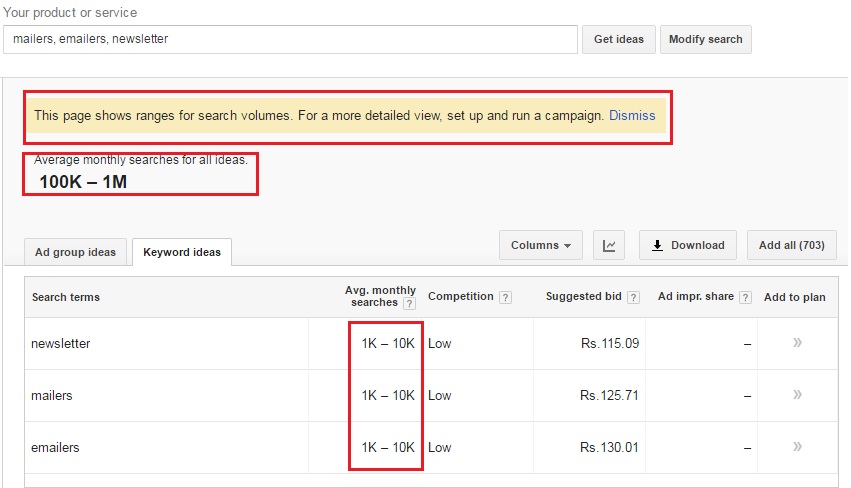Click the Modify search button
Screen dimensions: 851x488
coord(705,39)
